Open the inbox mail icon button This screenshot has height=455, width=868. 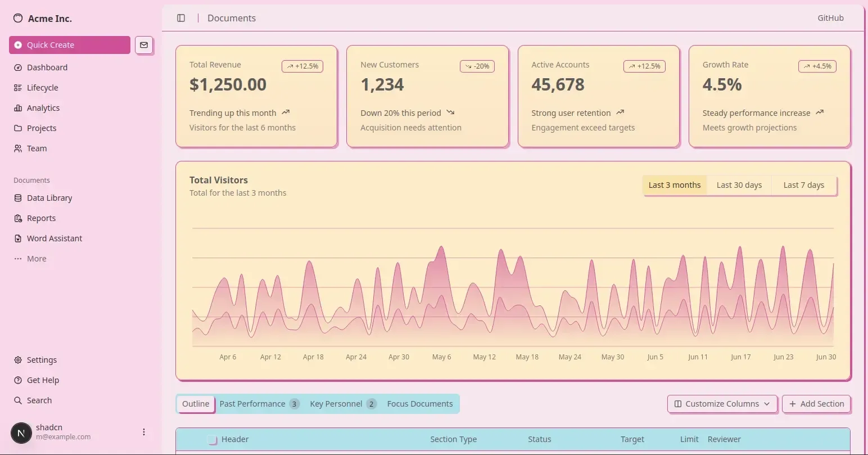tap(144, 45)
